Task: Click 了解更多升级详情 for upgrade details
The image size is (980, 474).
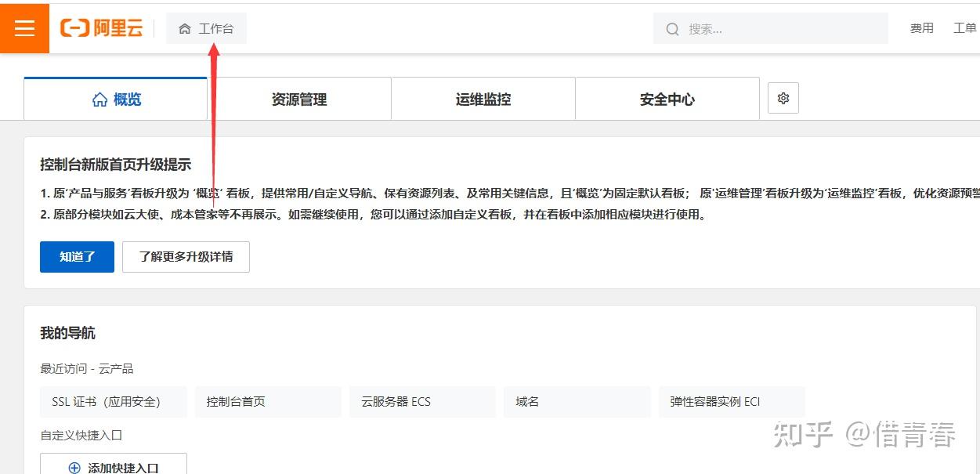Action: tap(186, 256)
